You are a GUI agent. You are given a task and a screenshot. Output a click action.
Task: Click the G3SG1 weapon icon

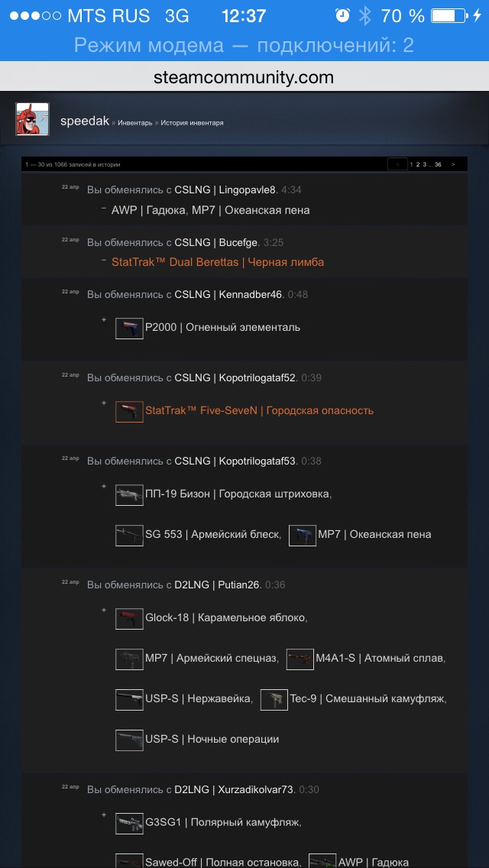point(129,823)
